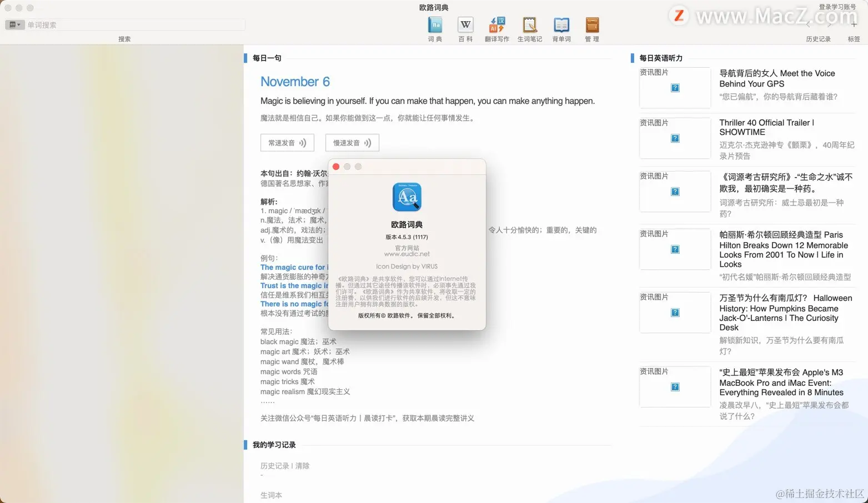
Task: Open 'Thriller 40 Official Trailer' article
Action: [766, 127]
